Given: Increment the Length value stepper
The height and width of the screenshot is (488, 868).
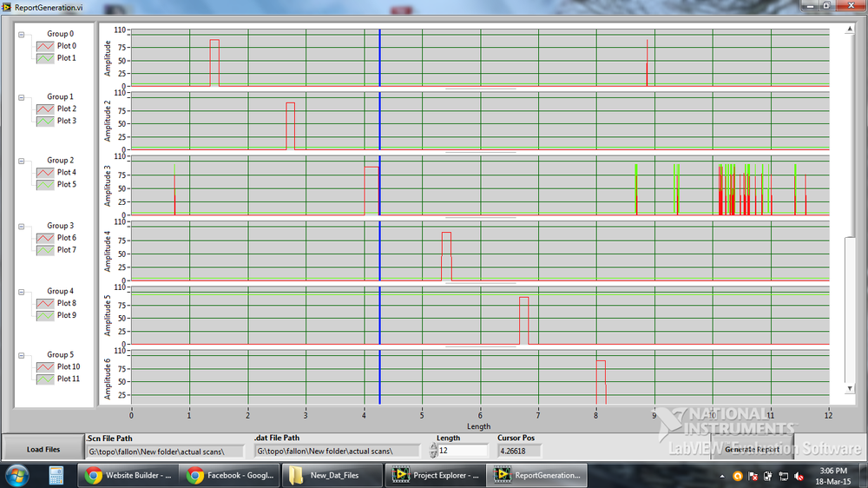Looking at the screenshot, I should pos(433,446).
